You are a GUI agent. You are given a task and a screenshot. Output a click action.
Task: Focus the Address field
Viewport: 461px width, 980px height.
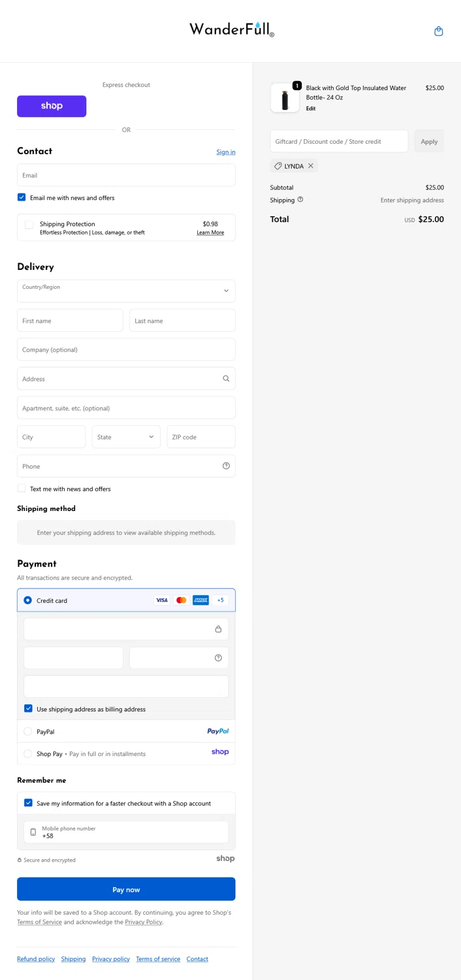point(126,379)
